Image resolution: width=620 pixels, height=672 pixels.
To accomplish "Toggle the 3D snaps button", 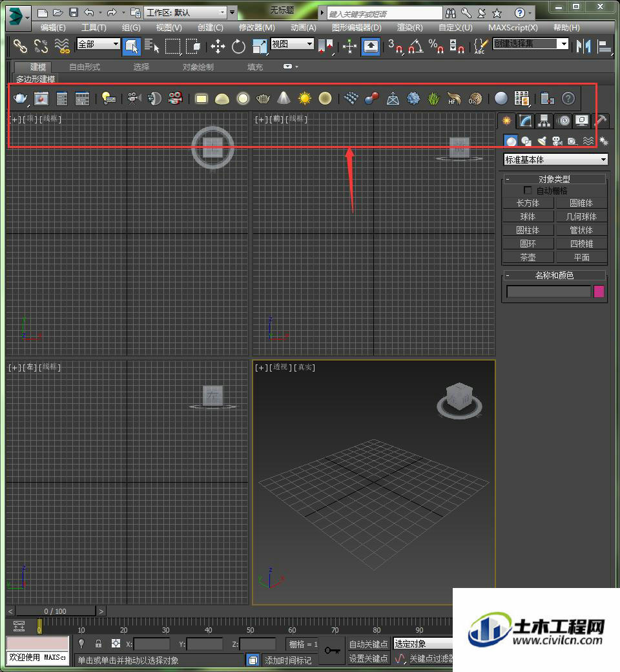I will (396, 46).
